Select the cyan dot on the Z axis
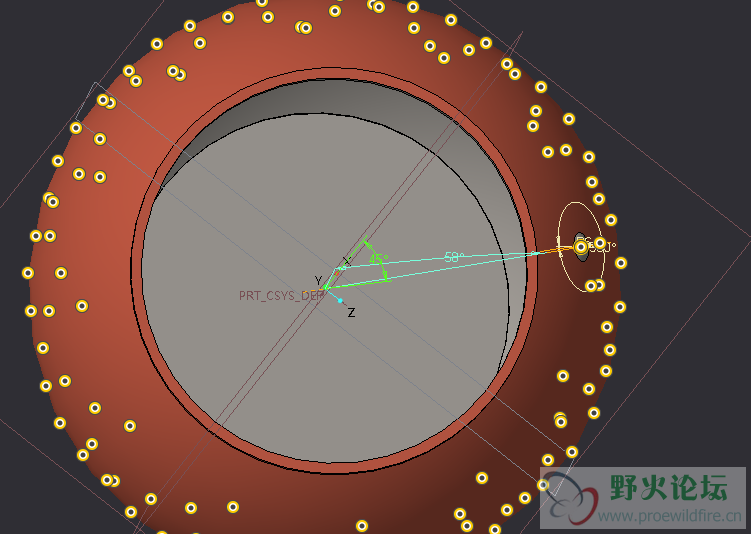The height and width of the screenshot is (534, 751). tap(340, 301)
